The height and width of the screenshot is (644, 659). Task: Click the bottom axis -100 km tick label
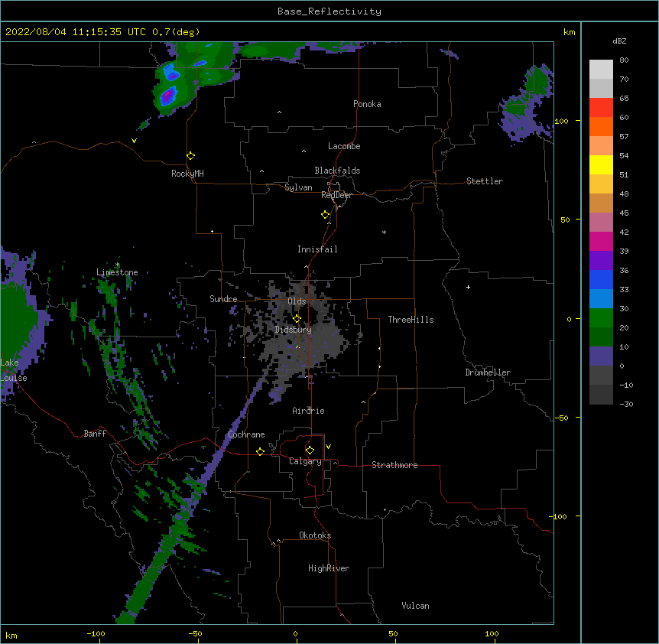pyautogui.click(x=96, y=633)
